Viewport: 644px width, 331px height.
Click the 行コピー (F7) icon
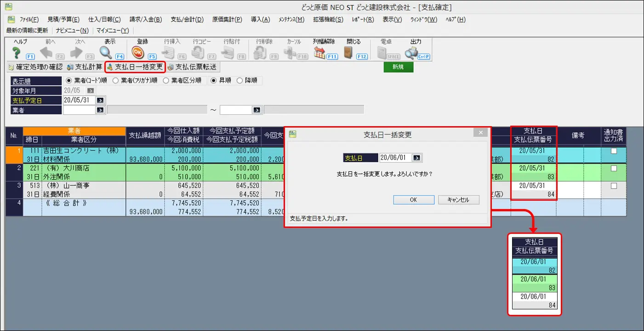point(198,53)
